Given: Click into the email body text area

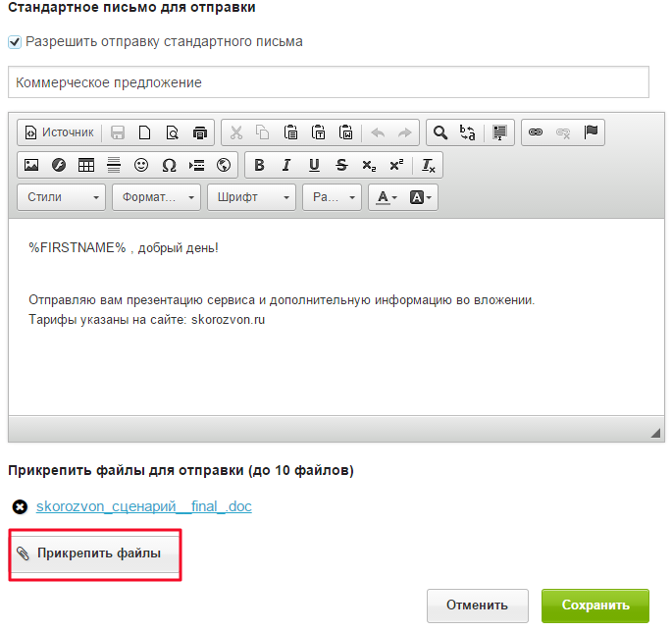Looking at the screenshot, I should pos(336,317).
